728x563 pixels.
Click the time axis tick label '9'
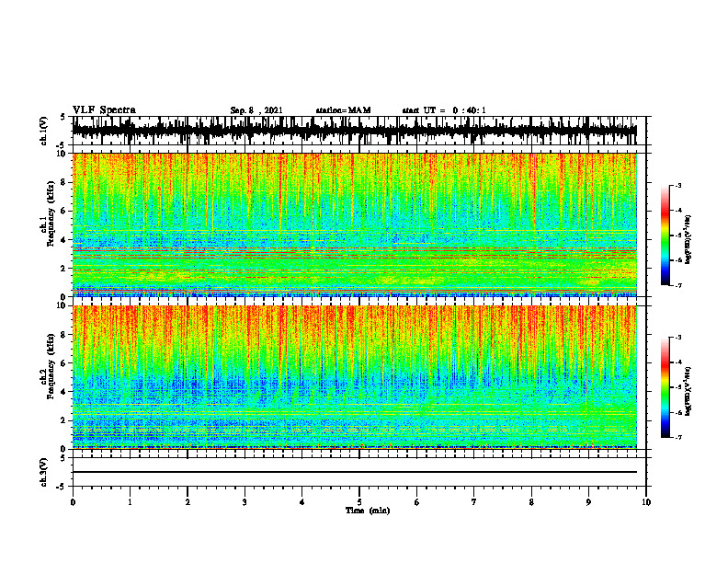588,502
